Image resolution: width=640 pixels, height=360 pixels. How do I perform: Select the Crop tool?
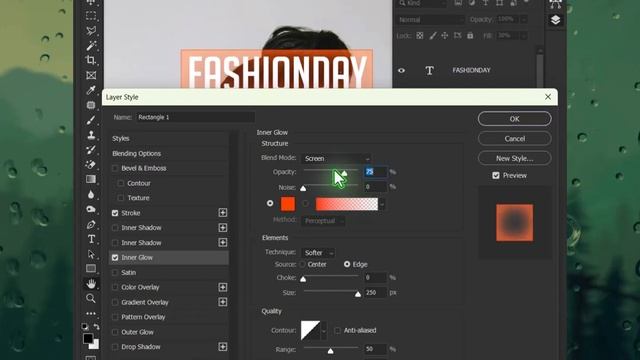pyautogui.click(x=91, y=60)
